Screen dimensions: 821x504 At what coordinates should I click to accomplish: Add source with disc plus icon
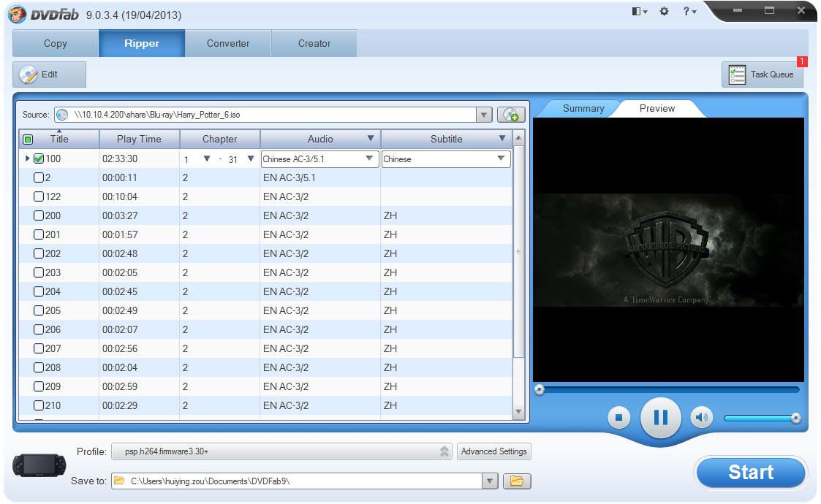click(x=510, y=115)
